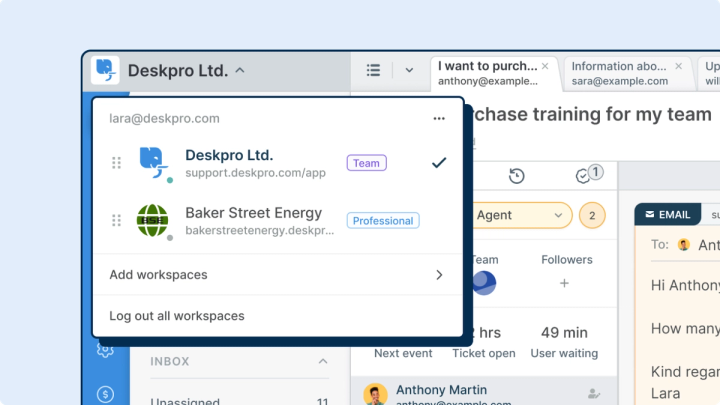Open the ticket list view icon
This screenshot has height=405, width=720.
tap(373, 70)
